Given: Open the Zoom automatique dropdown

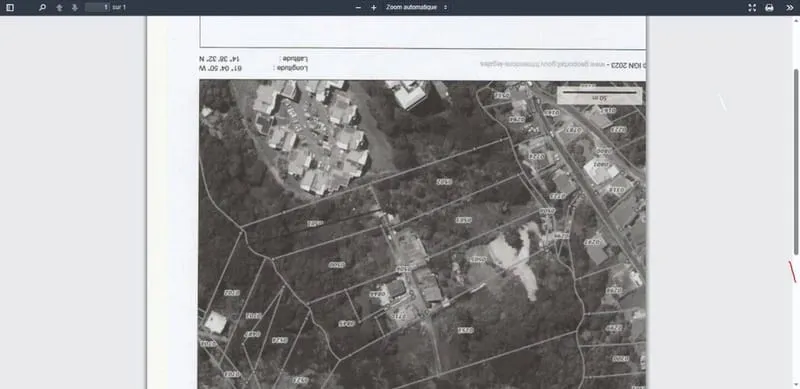Looking at the screenshot, I should pyautogui.click(x=416, y=7).
